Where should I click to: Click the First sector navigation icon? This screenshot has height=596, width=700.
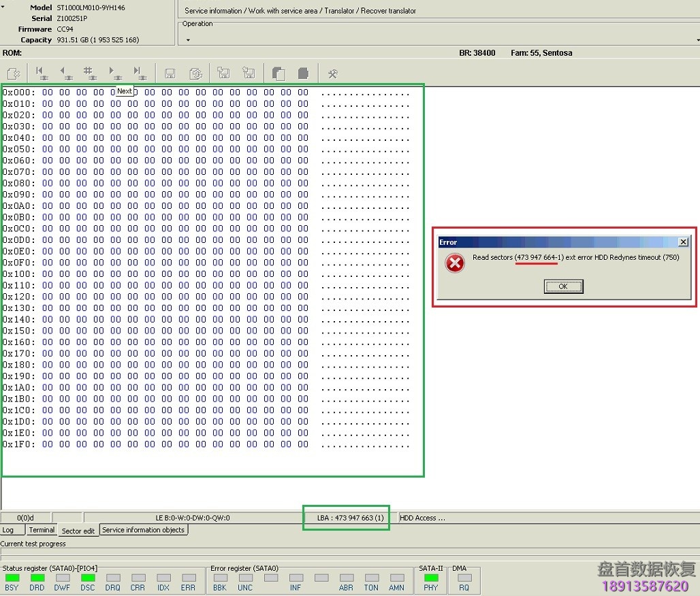(x=41, y=73)
